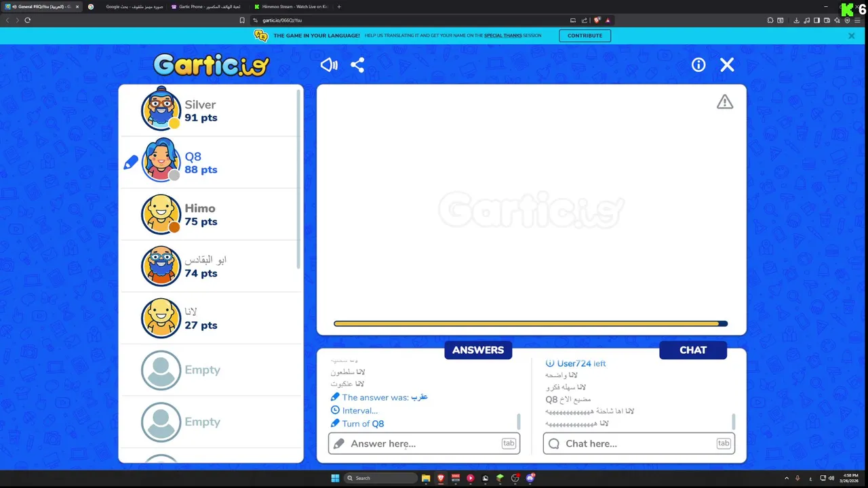
Task: Click the 'لانا عنكبوت' answer line
Action: coord(348,384)
